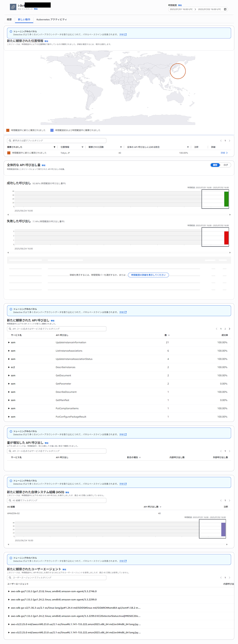Go to page 2 of the new API calls table

click(225, 329)
